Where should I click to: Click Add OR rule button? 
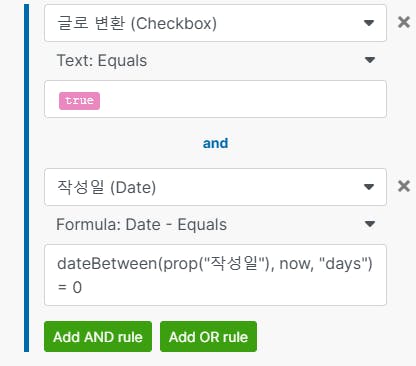tap(208, 337)
